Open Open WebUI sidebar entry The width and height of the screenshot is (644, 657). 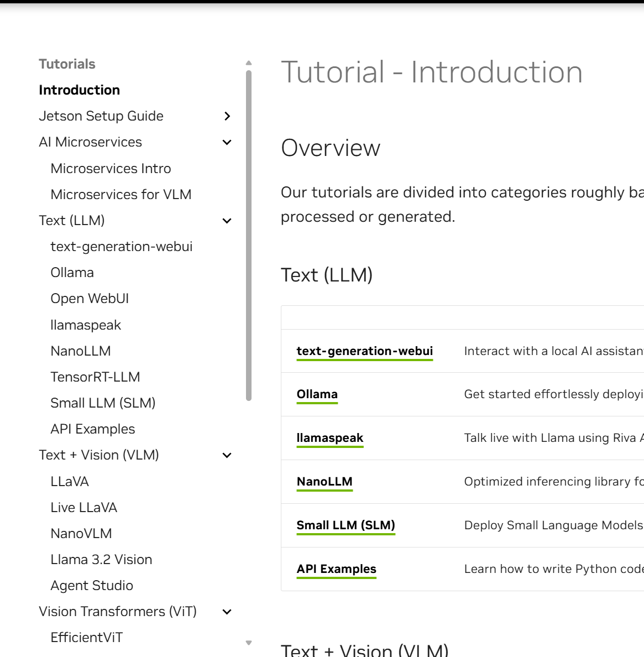[x=90, y=299]
